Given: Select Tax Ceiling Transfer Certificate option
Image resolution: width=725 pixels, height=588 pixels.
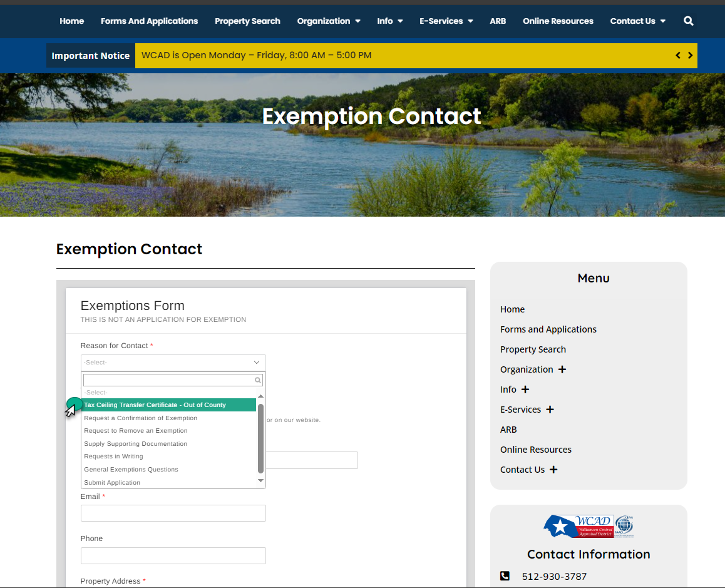Looking at the screenshot, I should tap(155, 405).
